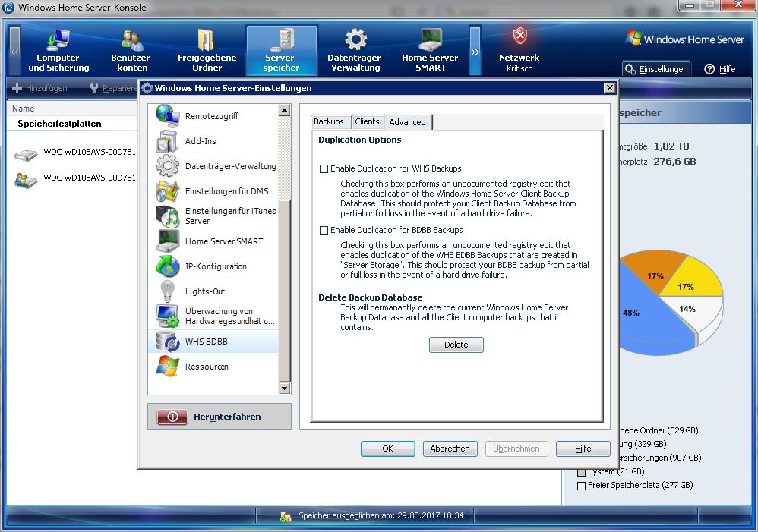Click the Hinzufügen toolbar button
Screen dimensions: 758x532
(x=39, y=89)
